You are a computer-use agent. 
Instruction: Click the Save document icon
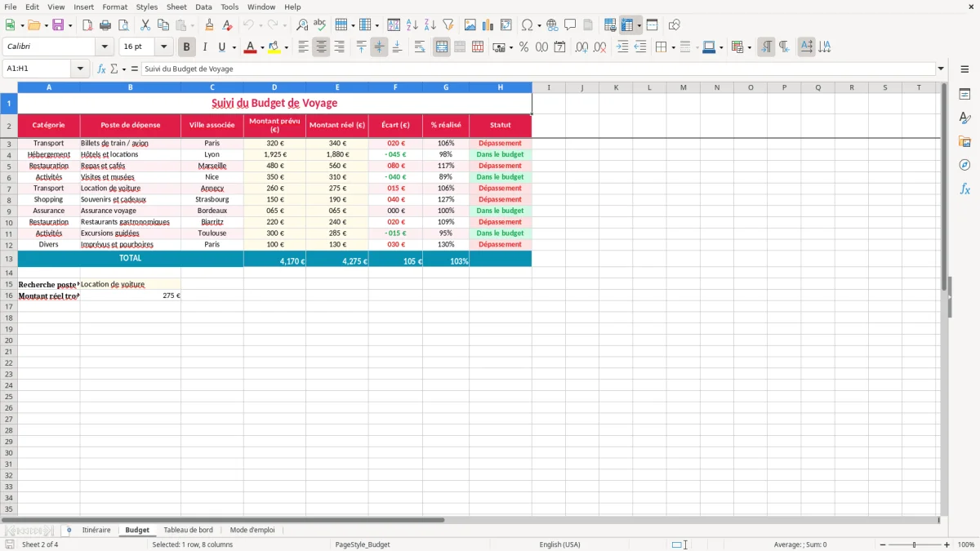[x=58, y=25]
